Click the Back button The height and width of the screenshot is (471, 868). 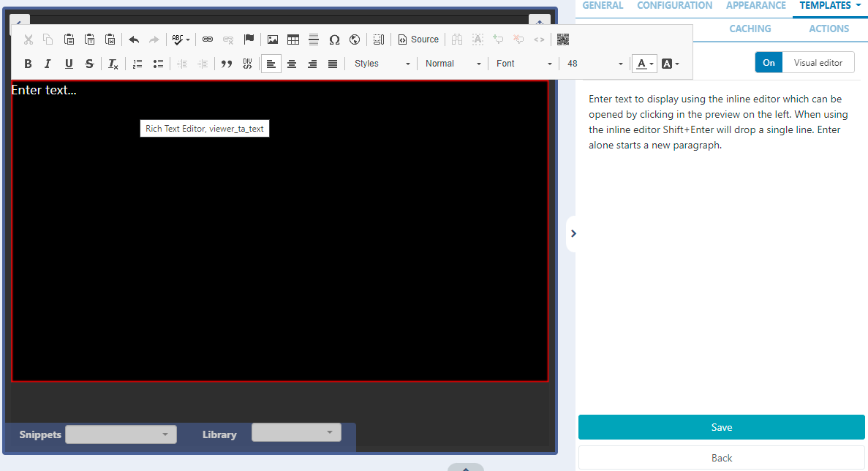click(x=721, y=458)
